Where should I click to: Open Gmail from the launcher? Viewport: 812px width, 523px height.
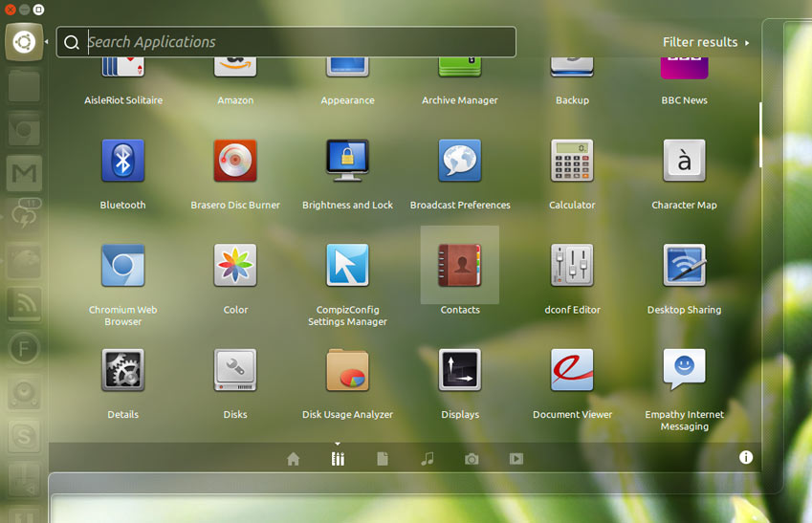coord(24,173)
